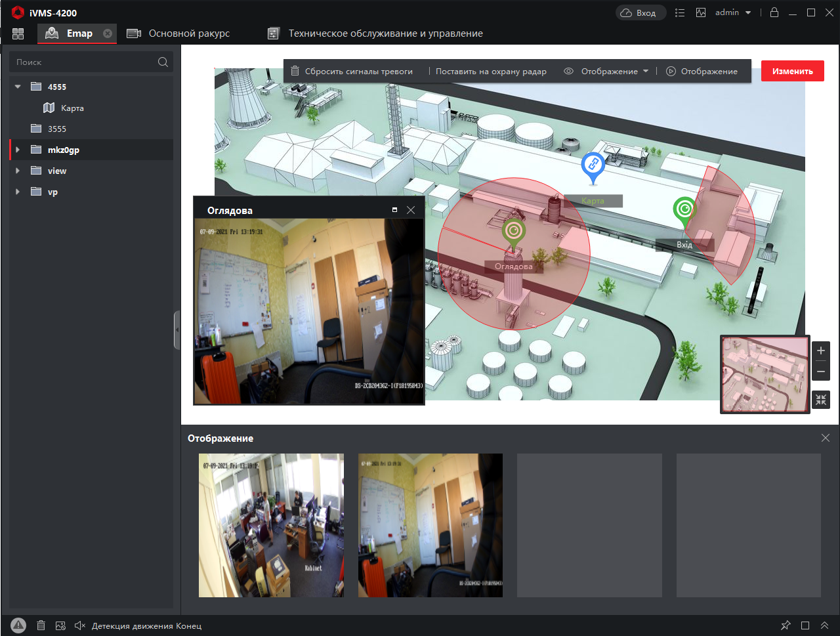Collapse the 4555 folder in tree
The height and width of the screenshot is (636, 840).
click(18, 87)
